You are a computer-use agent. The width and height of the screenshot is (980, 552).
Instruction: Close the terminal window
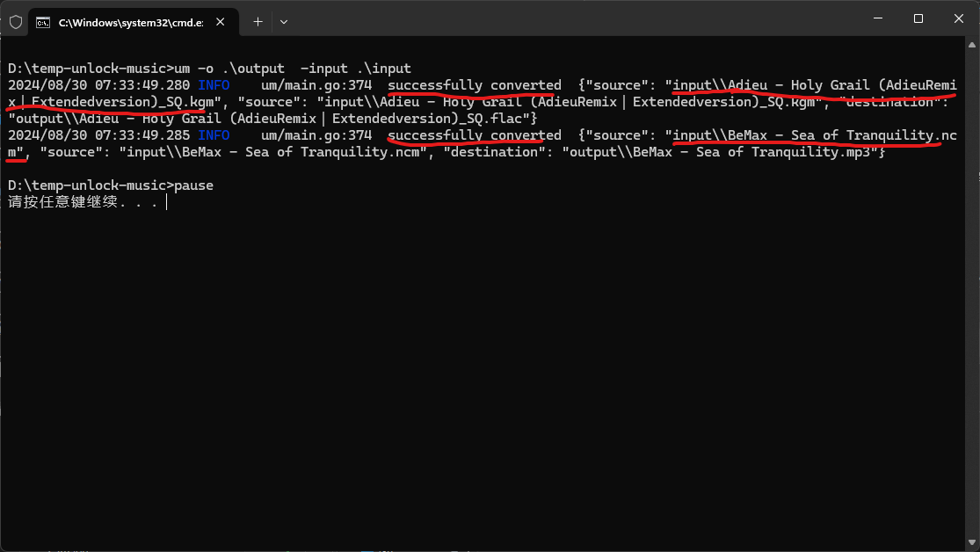pos(959,18)
